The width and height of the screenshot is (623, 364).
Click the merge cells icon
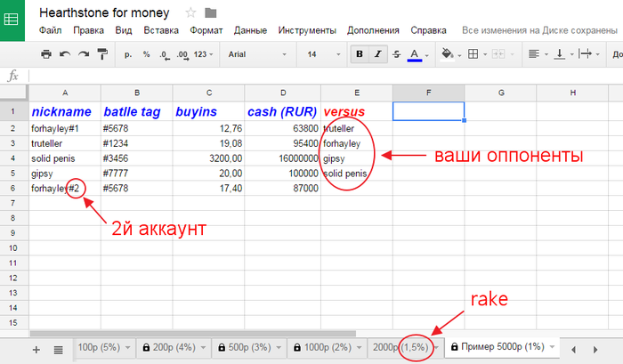coord(498,54)
